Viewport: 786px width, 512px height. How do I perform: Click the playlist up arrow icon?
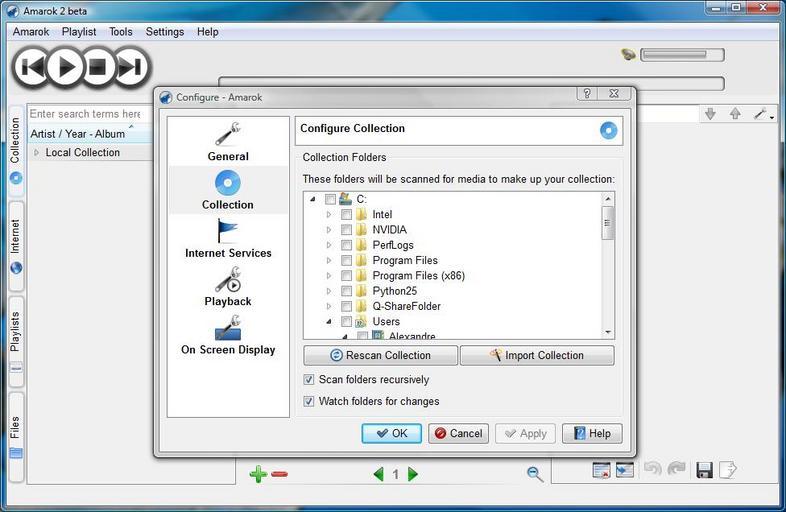pyautogui.click(x=735, y=114)
